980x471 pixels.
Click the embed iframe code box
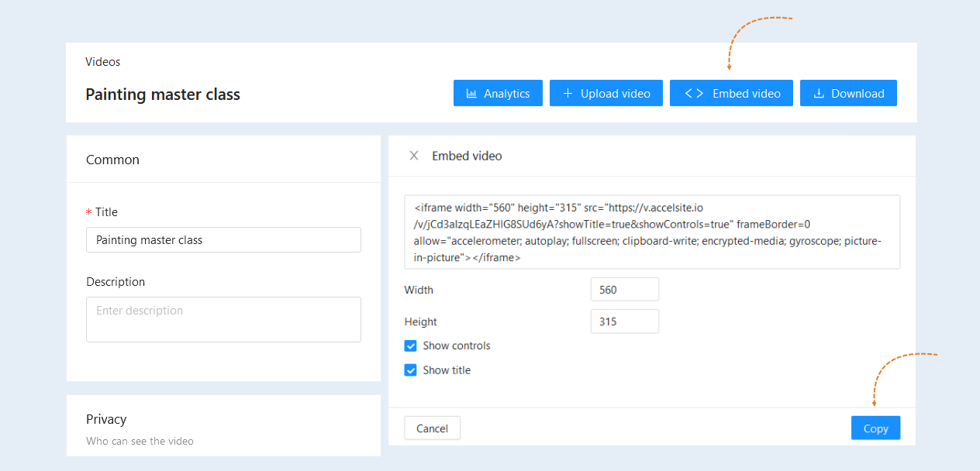pyautogui.click(x=652, y=232)
